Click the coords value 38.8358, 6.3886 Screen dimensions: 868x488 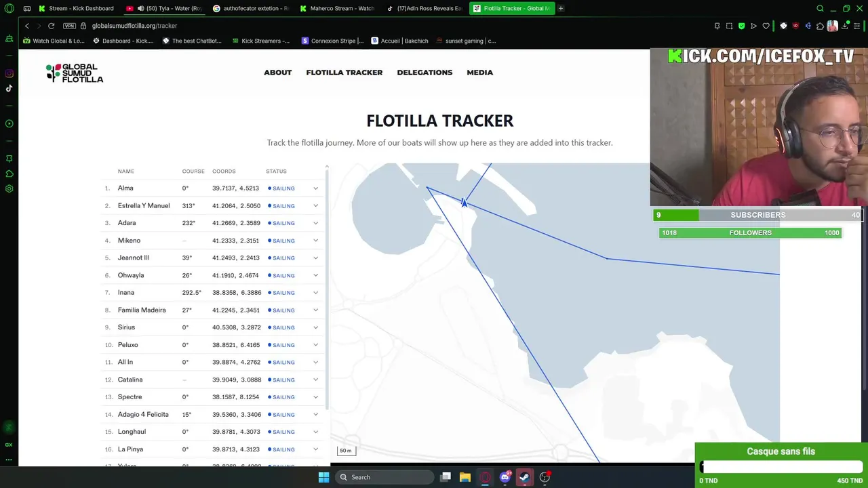coord(236,293)
